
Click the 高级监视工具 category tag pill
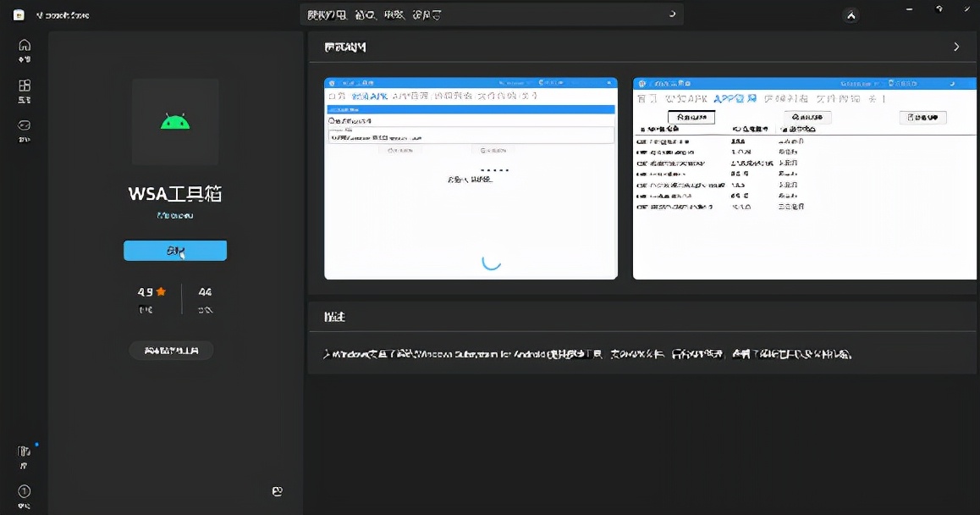(x=171, y=350)
